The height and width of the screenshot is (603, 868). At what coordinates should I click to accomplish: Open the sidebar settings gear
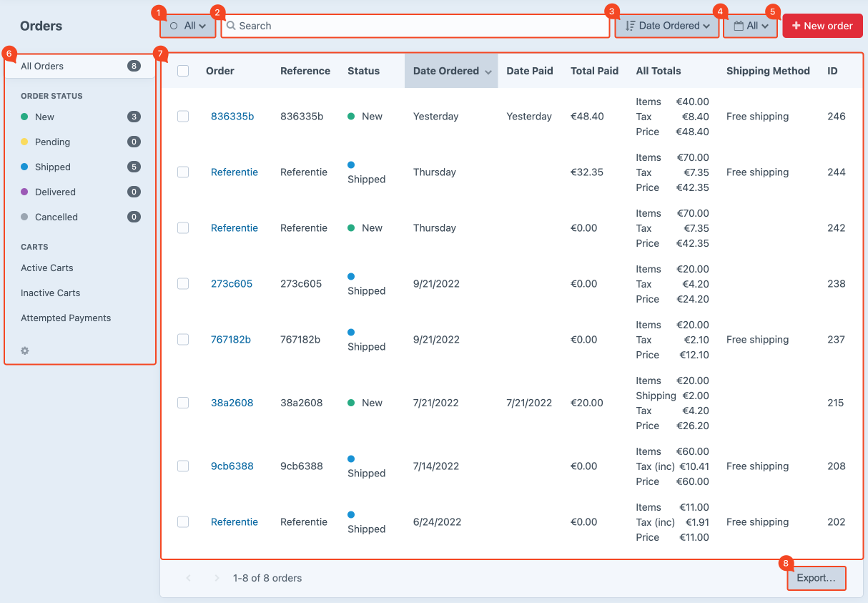coord(24,350)
